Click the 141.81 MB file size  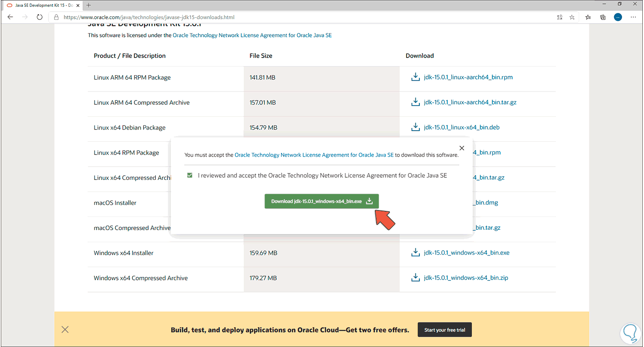click(x=262, y=78)
